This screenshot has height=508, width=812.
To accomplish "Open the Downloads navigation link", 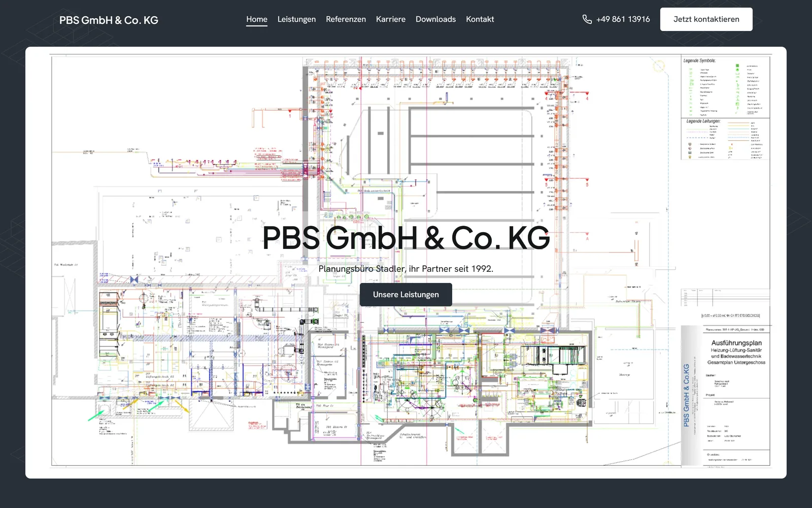I will click(x=435, y=19).
